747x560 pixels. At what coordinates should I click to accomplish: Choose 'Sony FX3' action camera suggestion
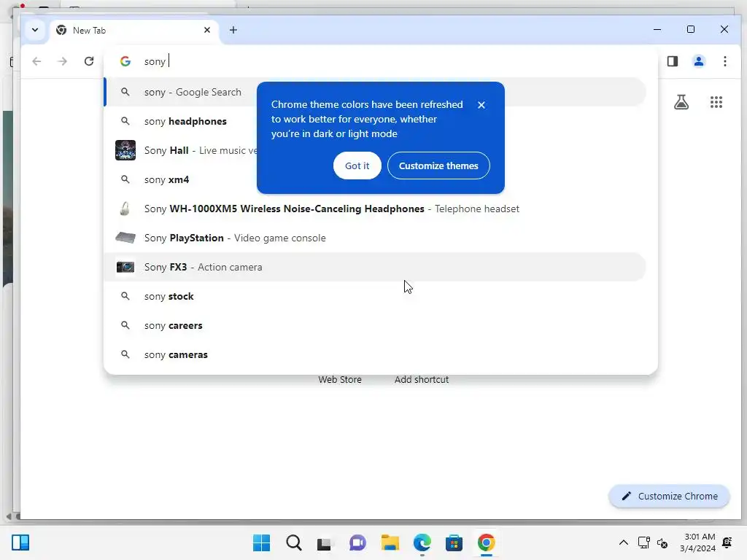[376, 267]
